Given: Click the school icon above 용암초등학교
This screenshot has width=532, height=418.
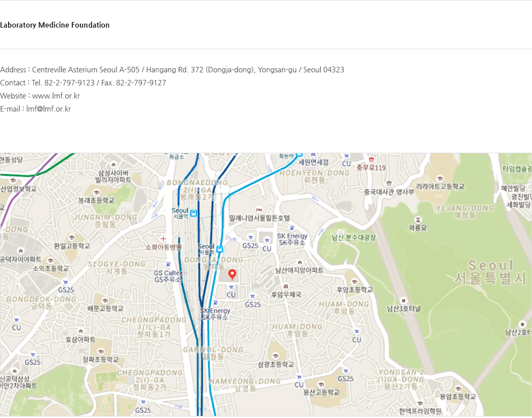Looking at the screenshot, I should click(x=458, y=389).
